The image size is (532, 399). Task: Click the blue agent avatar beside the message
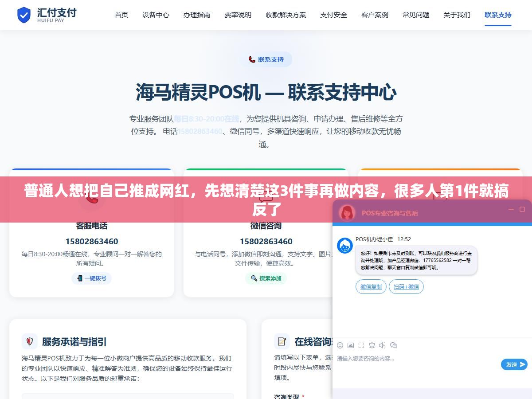click(x=345, y=246)
